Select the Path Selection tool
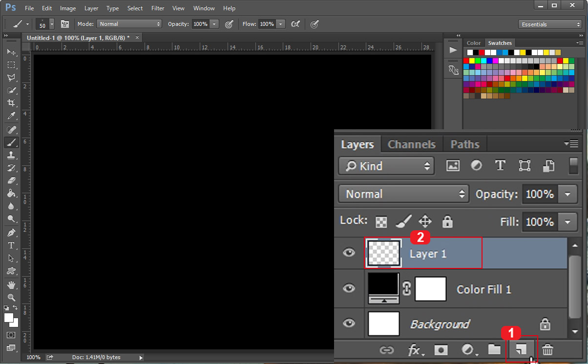Screen dimensions: 588x364 point(11,258)
